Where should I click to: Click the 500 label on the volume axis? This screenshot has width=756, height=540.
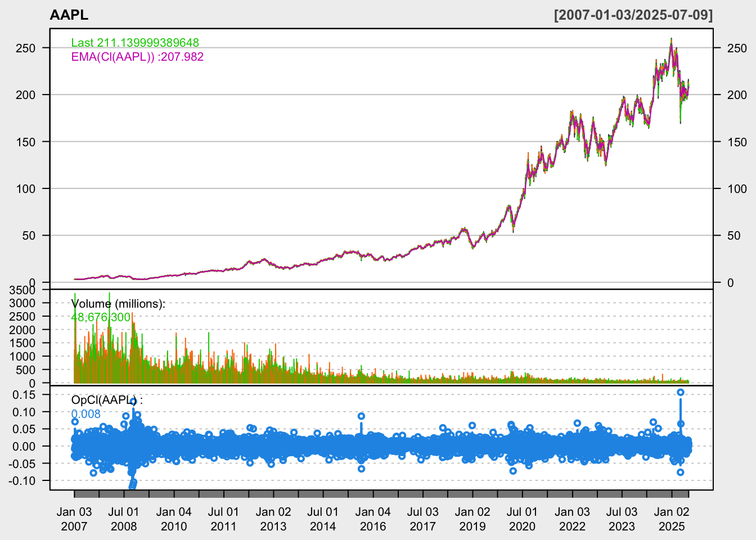pos(25,370)
